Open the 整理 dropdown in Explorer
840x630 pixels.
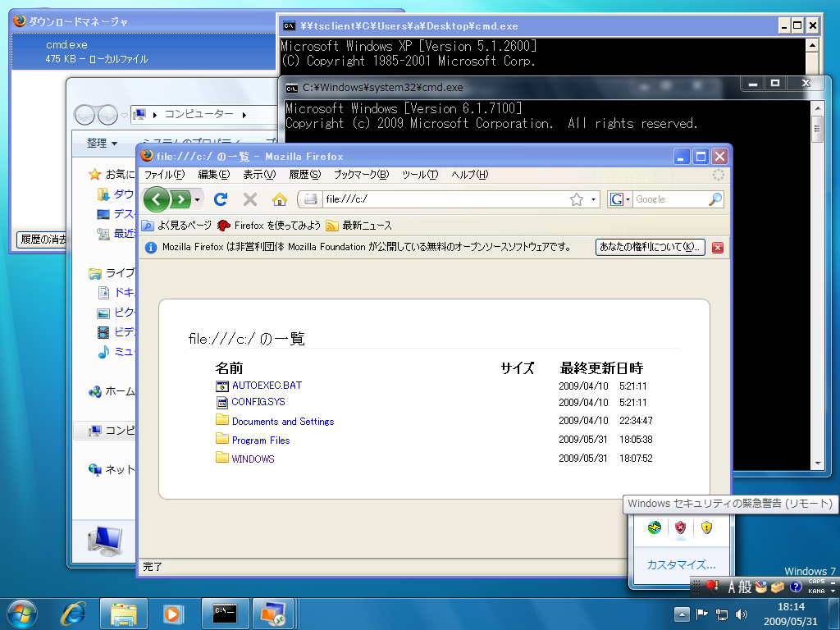pyautogui.click(x=102, y=143)
